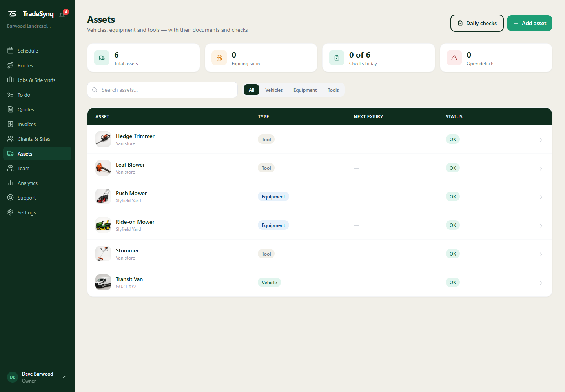Click the Vehicle type badge for Transit Van
Viewport: 565px width, 392px height.
coord(269,282)
